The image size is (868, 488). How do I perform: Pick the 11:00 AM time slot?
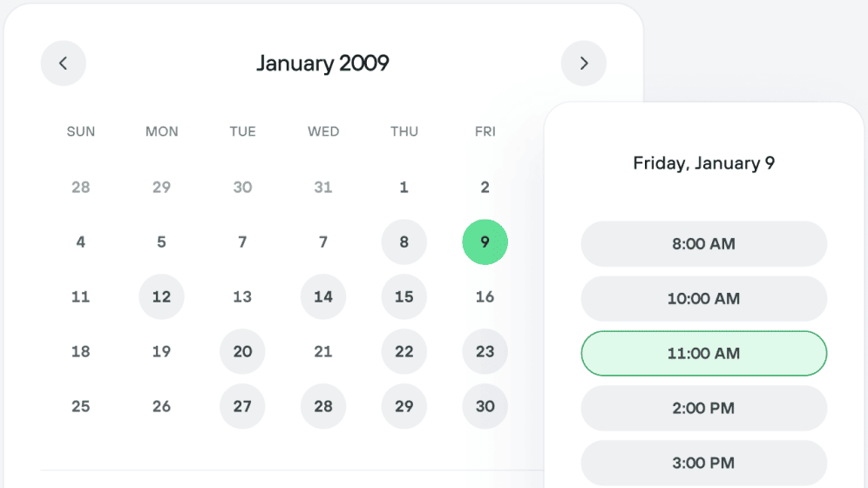click(703, 354)
